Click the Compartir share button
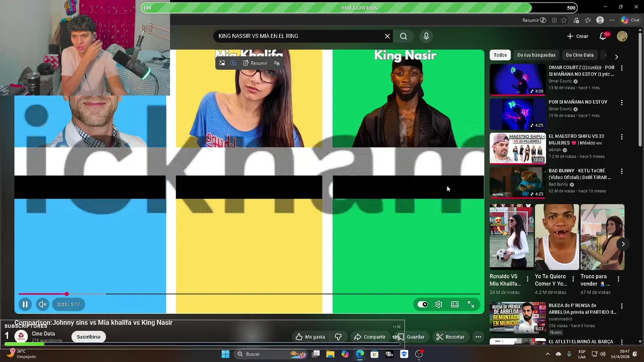Screen dimensions: 644x362 370,337
